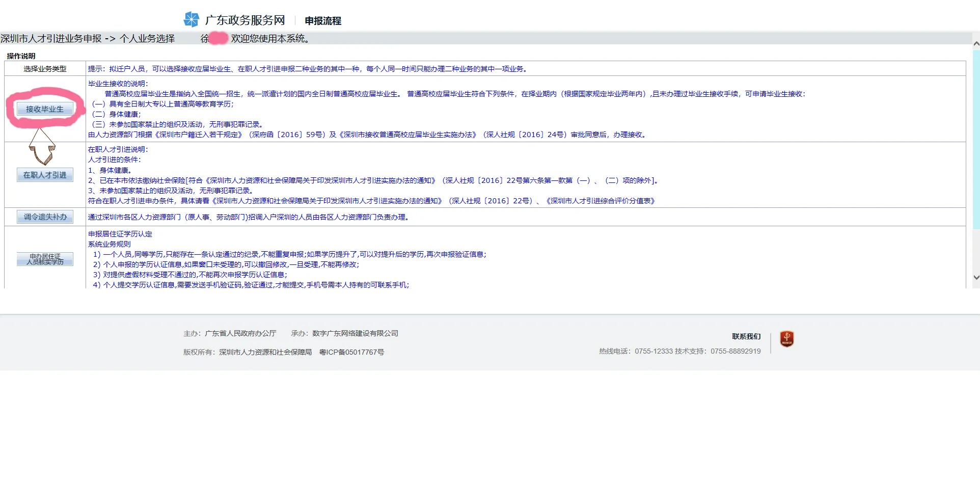Click the 广东政务服务网 site title
This screenshot has width=980, height=480.
click(x=244, y=20)
